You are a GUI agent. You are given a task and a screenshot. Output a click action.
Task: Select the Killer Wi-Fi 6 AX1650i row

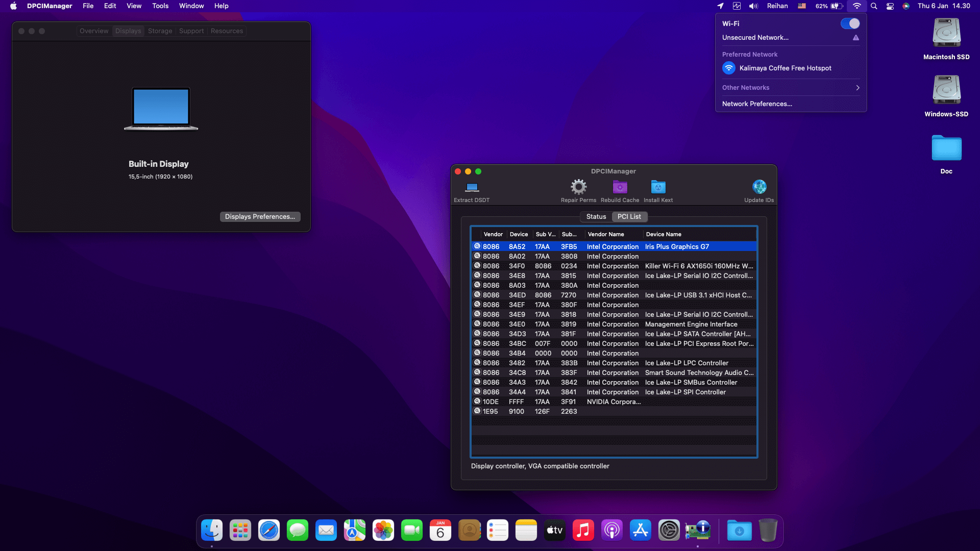click(614, 266)
